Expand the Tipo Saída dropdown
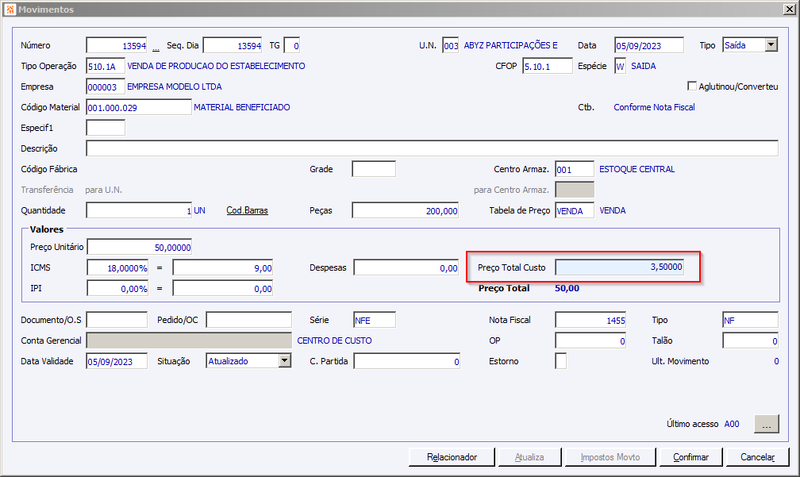 click(x=771, y=45)
